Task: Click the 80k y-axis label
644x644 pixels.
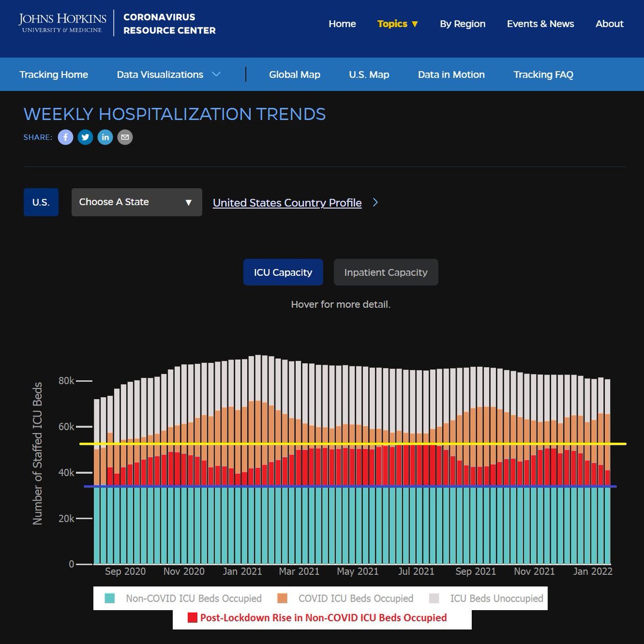Action: tap(66, 380)
